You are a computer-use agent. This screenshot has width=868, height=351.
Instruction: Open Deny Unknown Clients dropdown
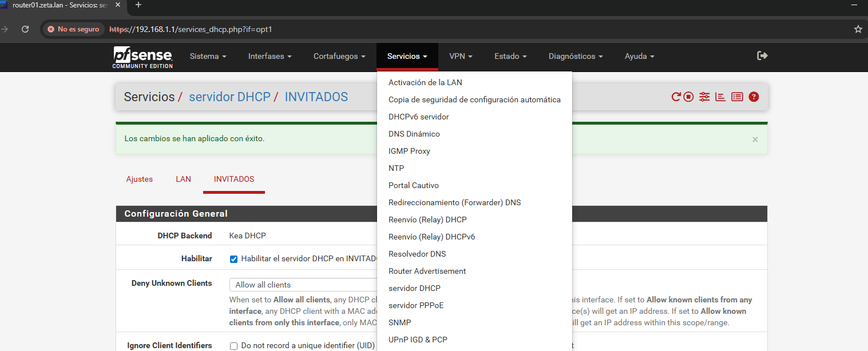(303, 285)
